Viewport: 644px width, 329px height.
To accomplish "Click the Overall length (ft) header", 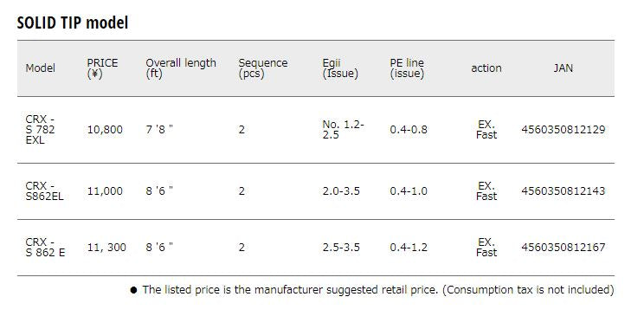I will pyautogui.click(x=181, y=68).
